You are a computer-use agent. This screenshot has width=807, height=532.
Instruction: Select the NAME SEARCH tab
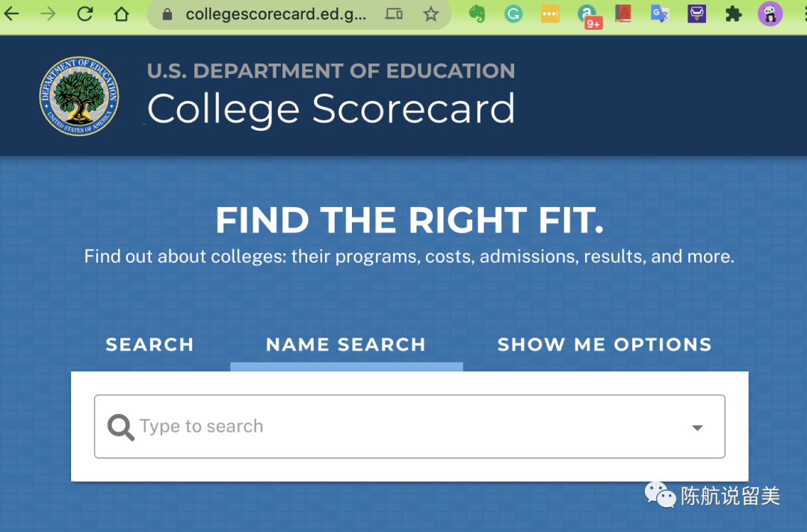click(x=346, y=344)
